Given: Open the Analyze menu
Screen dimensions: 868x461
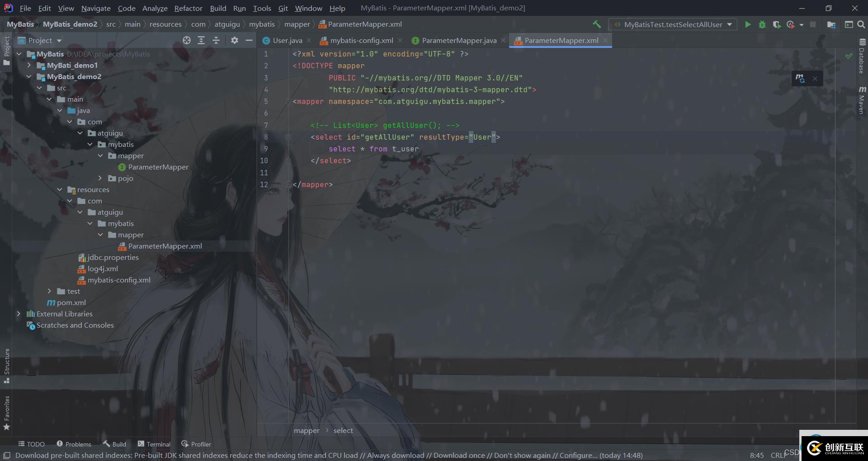Looking at the screenshot, I should [155, 8].
